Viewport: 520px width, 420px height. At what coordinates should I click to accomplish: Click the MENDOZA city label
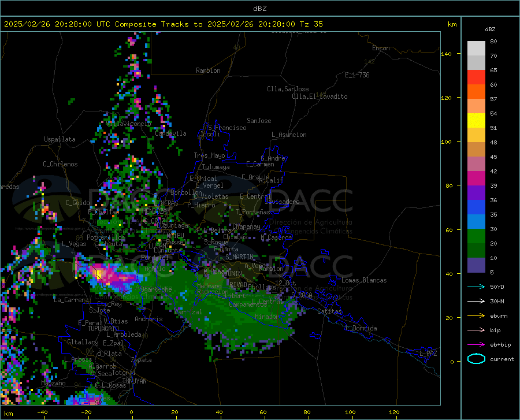pos(154,211)
